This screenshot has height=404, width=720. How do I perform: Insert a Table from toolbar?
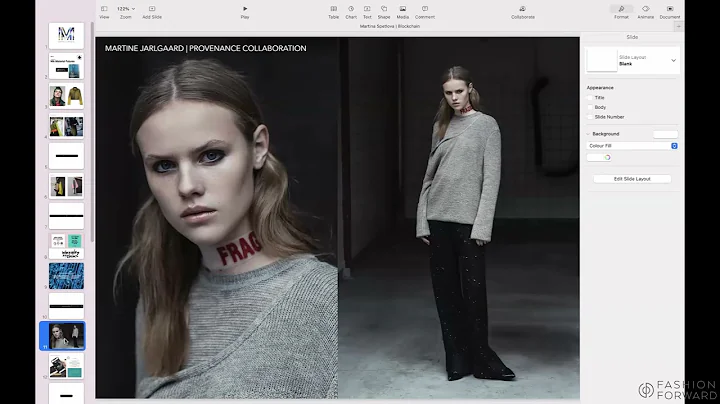coord(333,9)
